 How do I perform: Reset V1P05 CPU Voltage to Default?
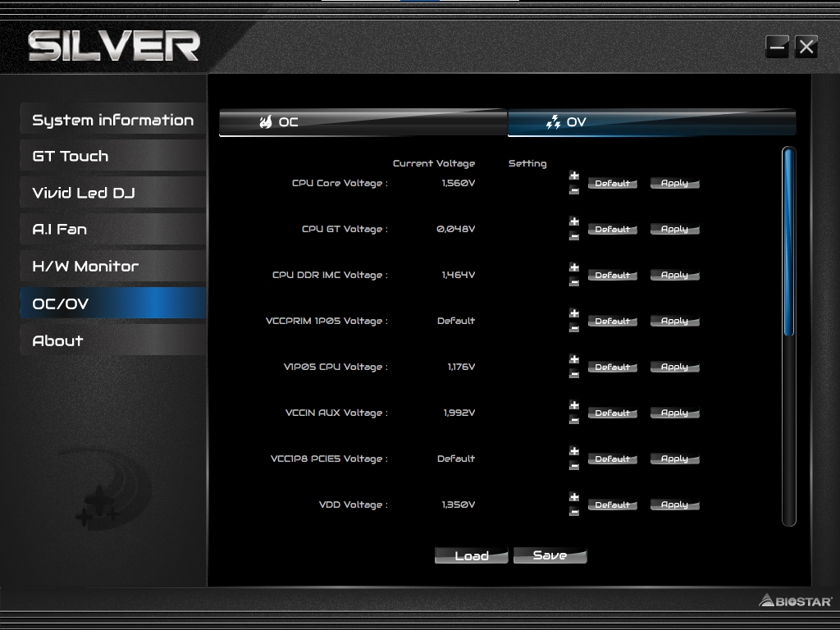click(x=612, y=367)
